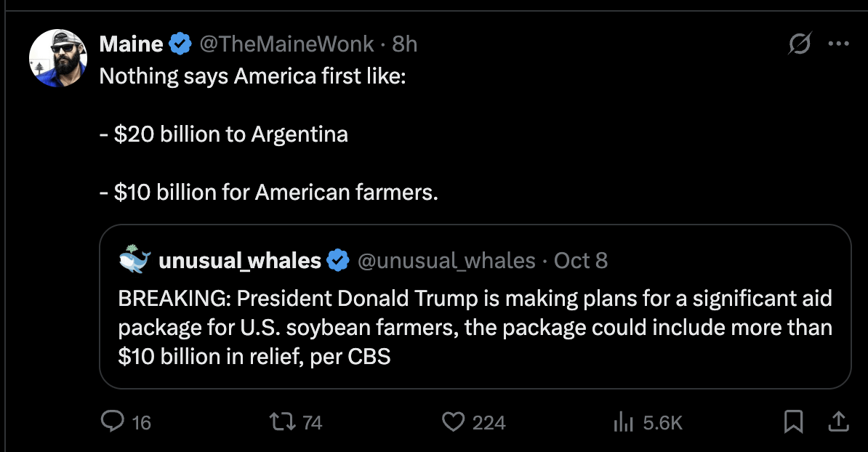Open the three-dot more options menu

pyautogui.click(x=838, y=44)
